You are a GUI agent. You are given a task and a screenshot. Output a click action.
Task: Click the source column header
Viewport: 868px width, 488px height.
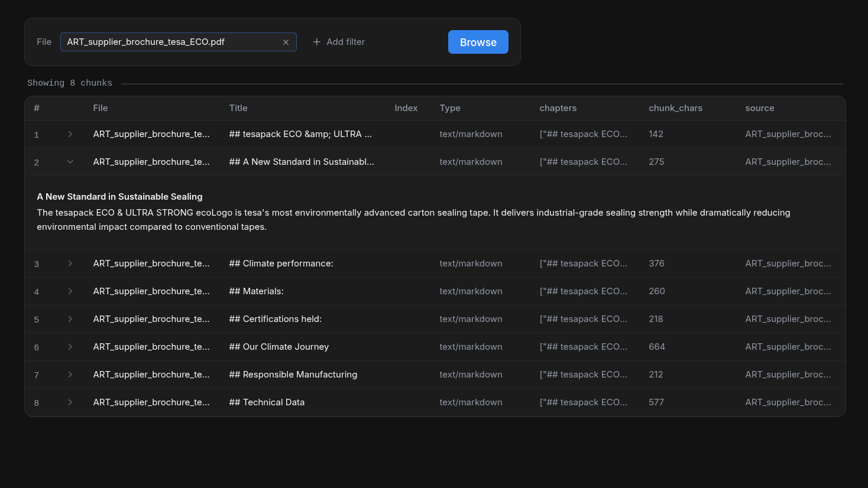pyautogui.click(x=759, y=108)
